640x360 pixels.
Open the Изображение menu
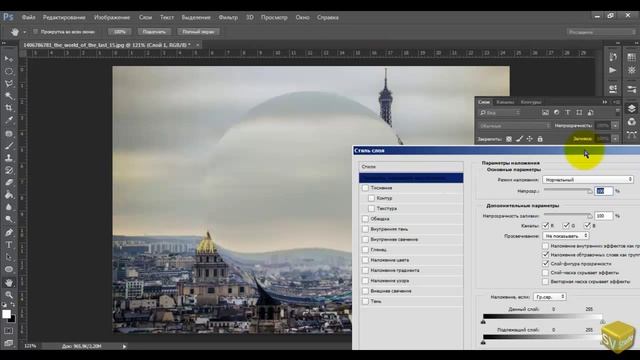coord(112,18)
